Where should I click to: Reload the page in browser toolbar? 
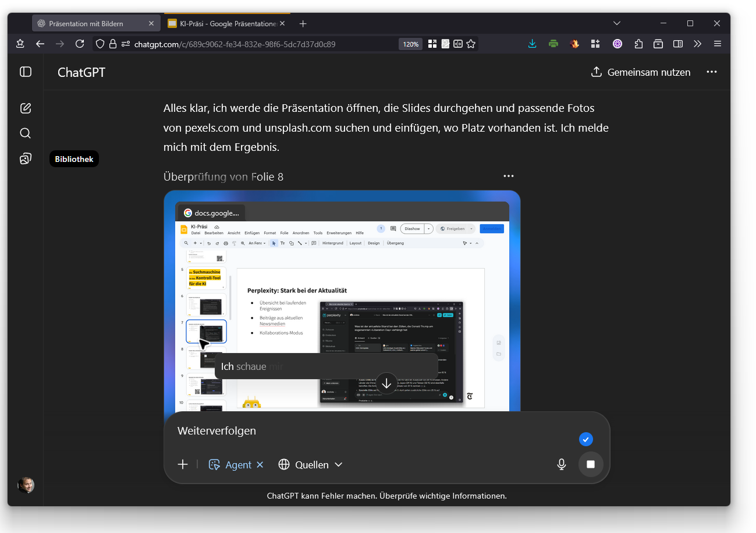point(80,44)
